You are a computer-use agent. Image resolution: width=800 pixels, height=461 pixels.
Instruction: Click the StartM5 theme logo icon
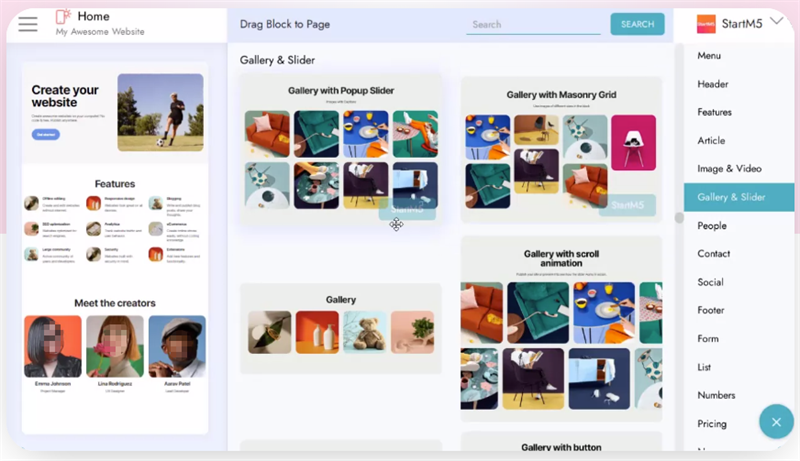(x=706, y=24)
